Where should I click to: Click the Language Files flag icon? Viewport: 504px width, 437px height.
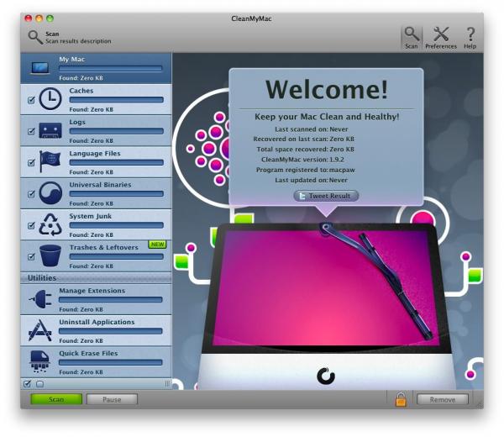(50, 161)
